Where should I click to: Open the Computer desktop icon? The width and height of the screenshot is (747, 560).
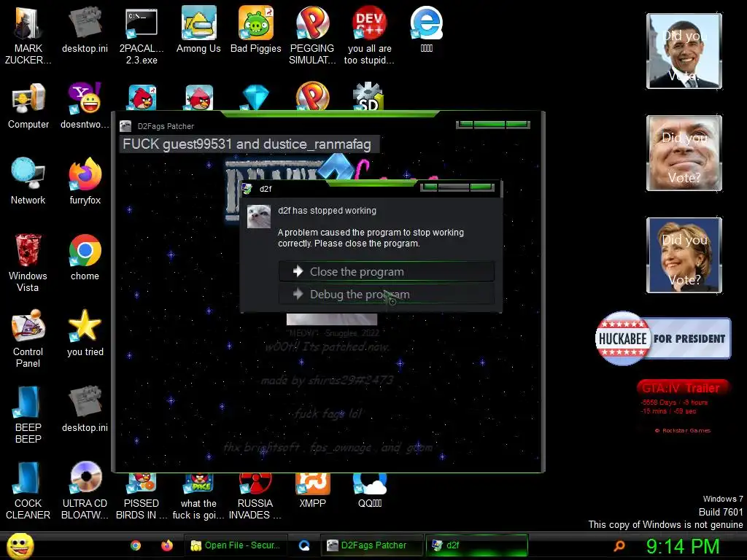tap(28, 106)
